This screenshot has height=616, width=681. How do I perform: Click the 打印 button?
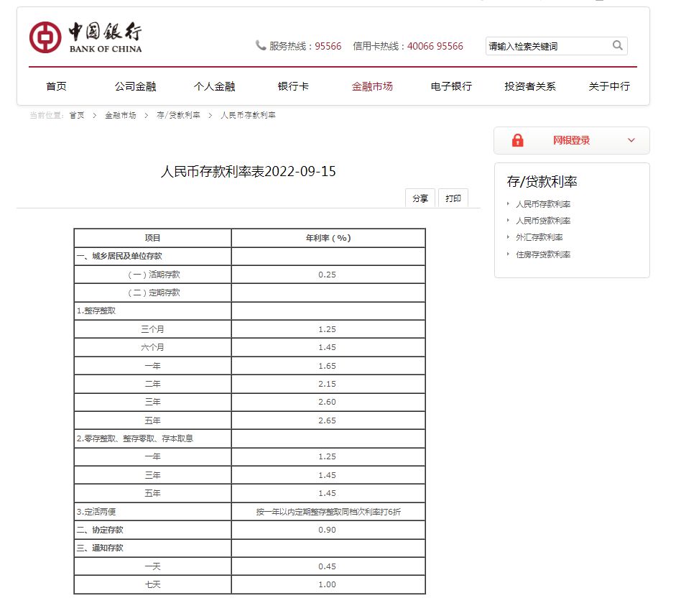(x=453, y=198)
